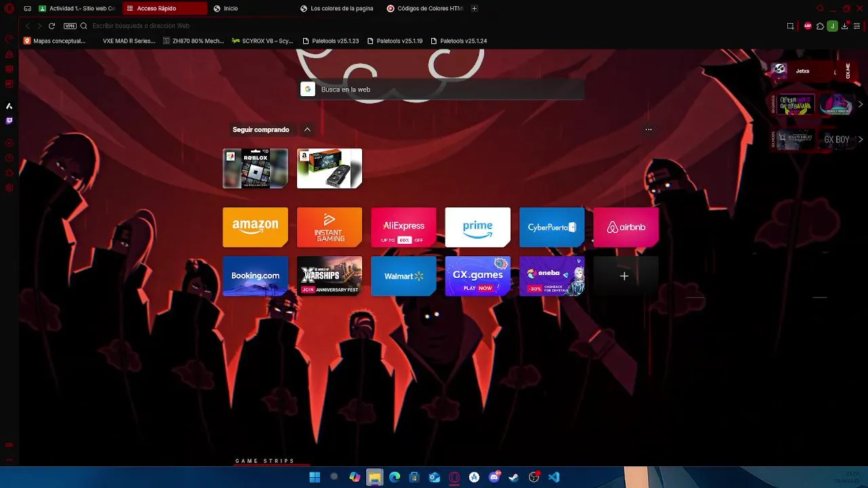868x488 pixels.
Task: Open the Adblock Plus extension
Action: (x=808, y=26)
